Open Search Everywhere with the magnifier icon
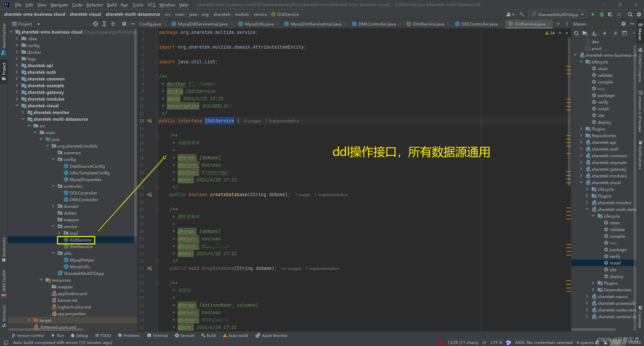The height and width of the screenshot is (346, 644). 630,14
